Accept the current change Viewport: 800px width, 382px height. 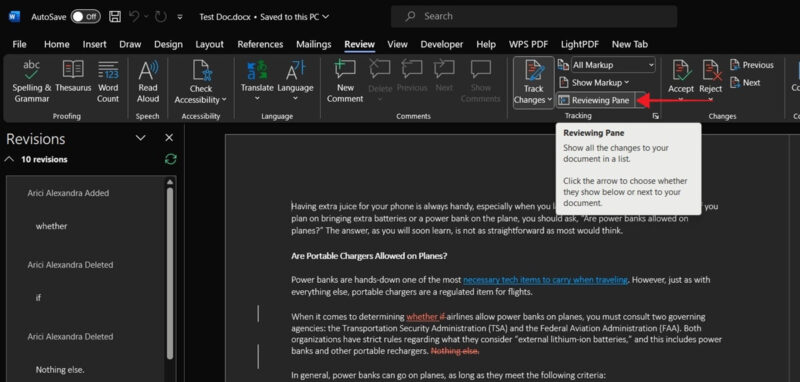(x=681, y=76)
